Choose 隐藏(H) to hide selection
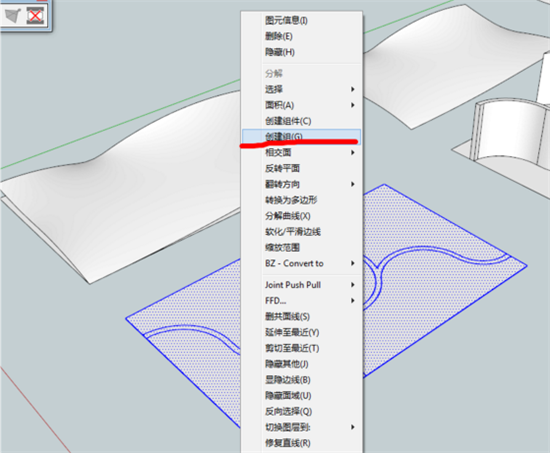The image size is (550, 453). tap(301, 52)
